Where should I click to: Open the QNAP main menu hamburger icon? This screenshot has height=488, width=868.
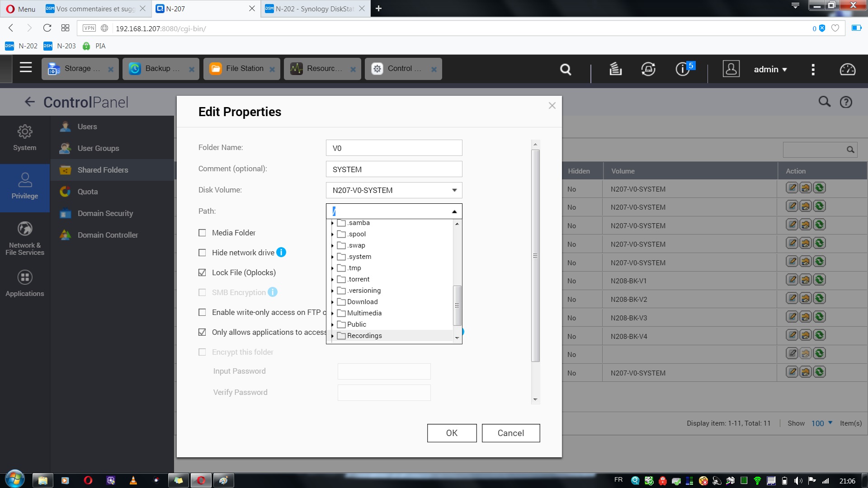tap(26, 68)
